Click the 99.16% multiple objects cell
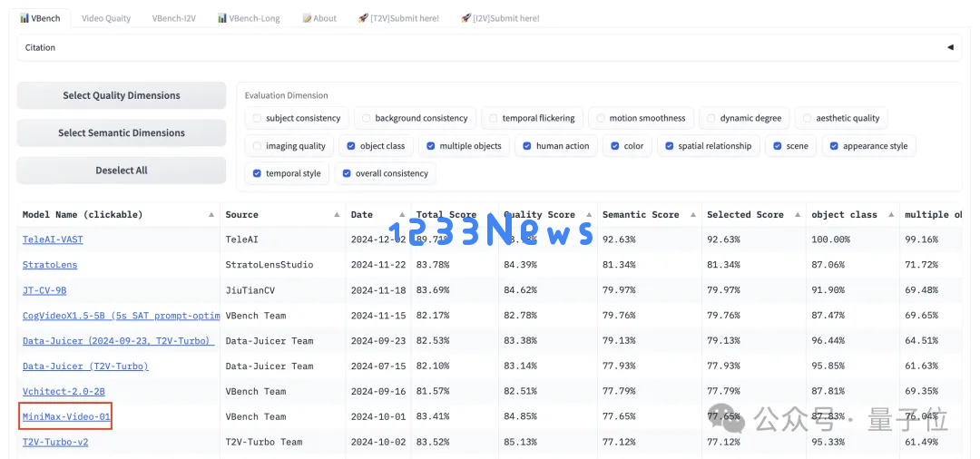980x459 pixels. (x=921, y=239)
